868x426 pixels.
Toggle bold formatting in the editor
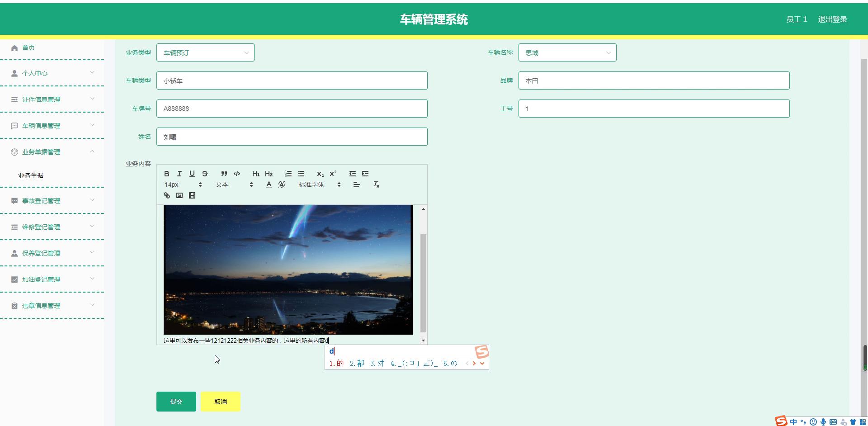(x=167, y=174)
